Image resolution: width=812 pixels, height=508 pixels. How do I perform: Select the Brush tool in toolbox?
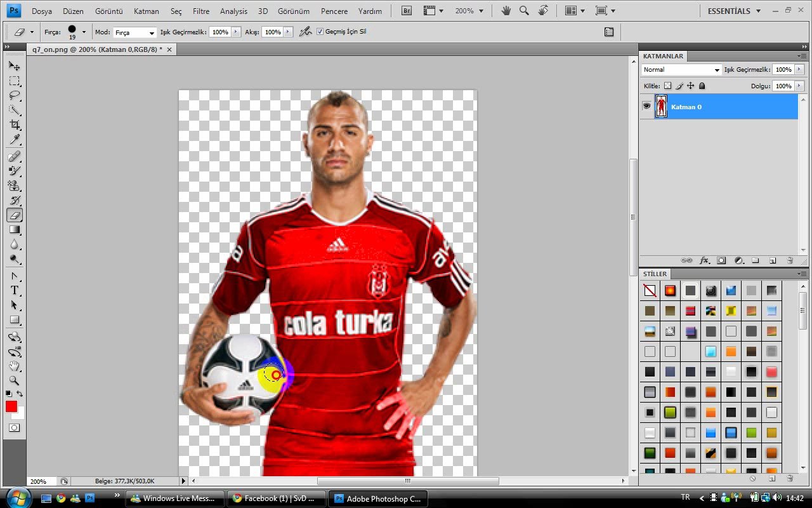point(14,171)
